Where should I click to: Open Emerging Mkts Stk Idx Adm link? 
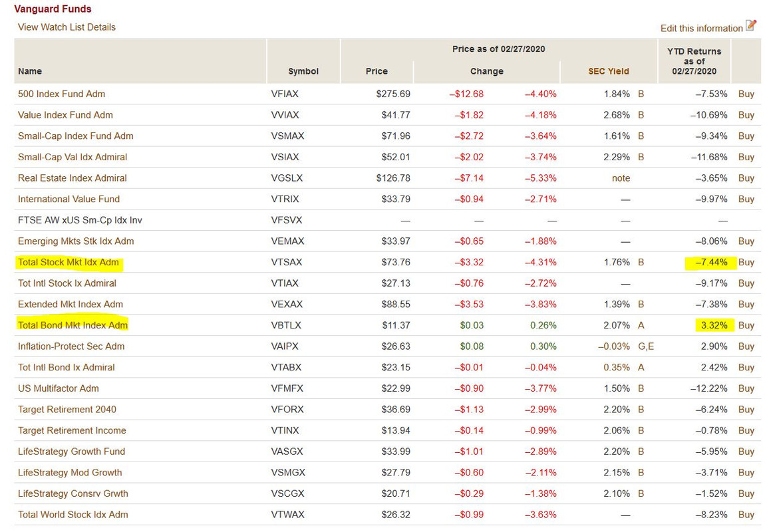(x=76, y=241)
